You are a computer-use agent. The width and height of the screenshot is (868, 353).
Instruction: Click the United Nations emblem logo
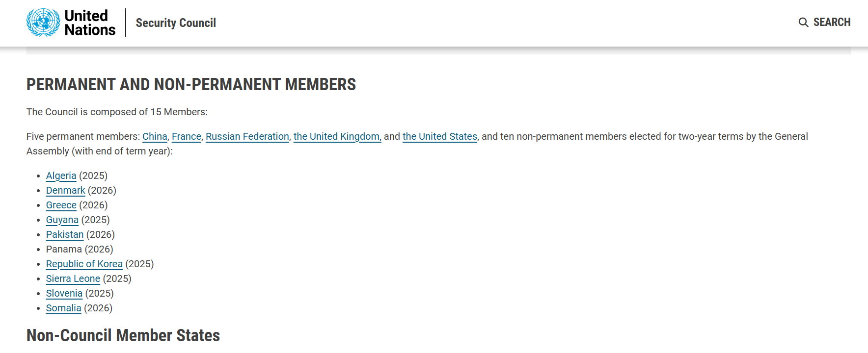(x=43, y=23)
